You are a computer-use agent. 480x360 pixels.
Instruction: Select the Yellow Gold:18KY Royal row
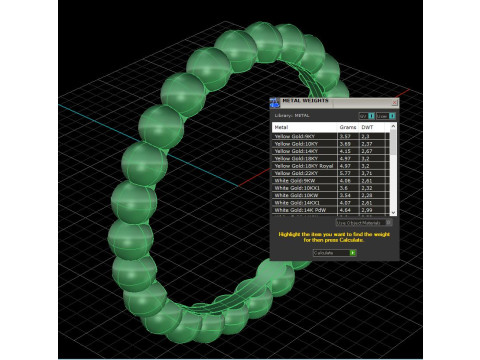(331, 166)
